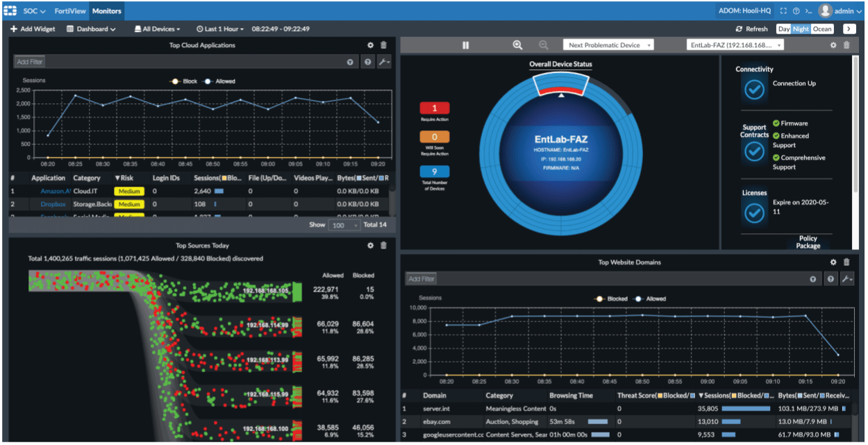This screenshot has height=445, width=868.
Task: Select the zoom-in magnifier in the device widget
Action: [517, 44]
